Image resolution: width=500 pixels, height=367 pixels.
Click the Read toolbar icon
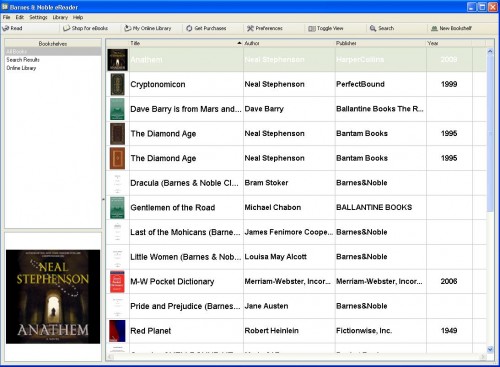coord(6,28)
